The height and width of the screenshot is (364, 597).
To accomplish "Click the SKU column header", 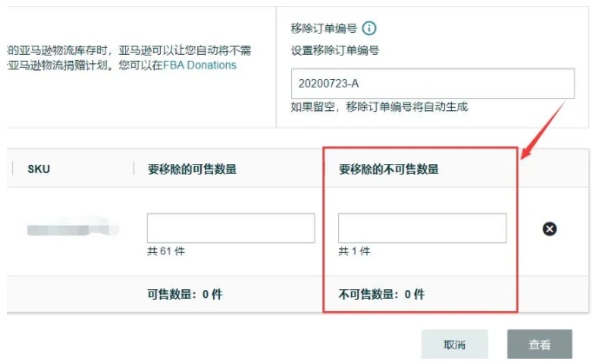I will (39, 169).
